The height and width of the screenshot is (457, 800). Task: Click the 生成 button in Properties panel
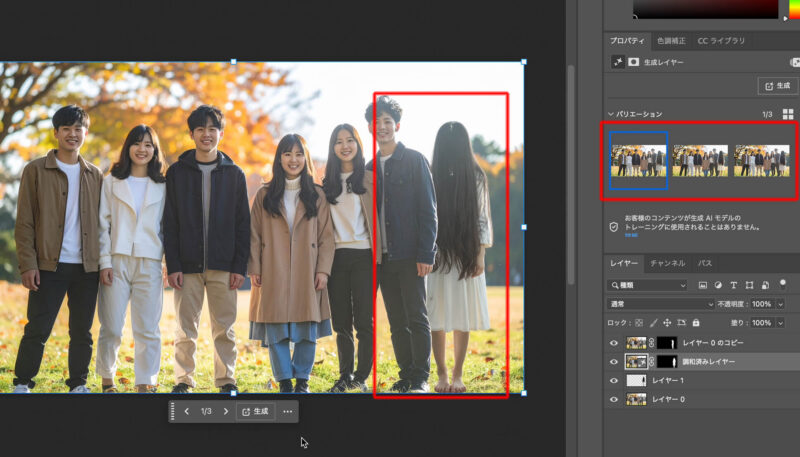[x=778, y=86]
